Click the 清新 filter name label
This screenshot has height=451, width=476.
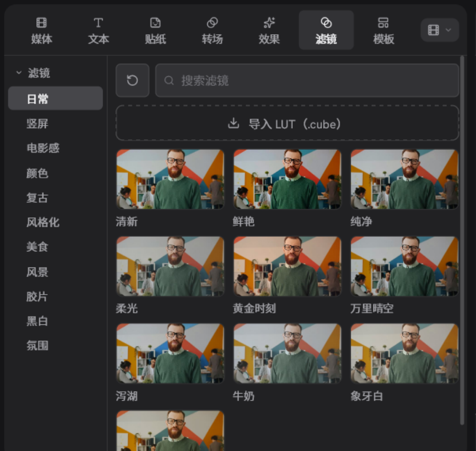[x=127, y=221]
